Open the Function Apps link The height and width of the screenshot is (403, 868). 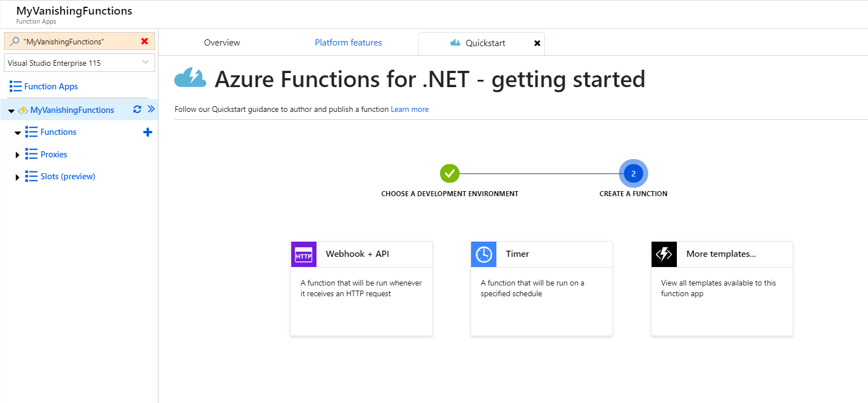pyautogui.click(x=51, y=87)
